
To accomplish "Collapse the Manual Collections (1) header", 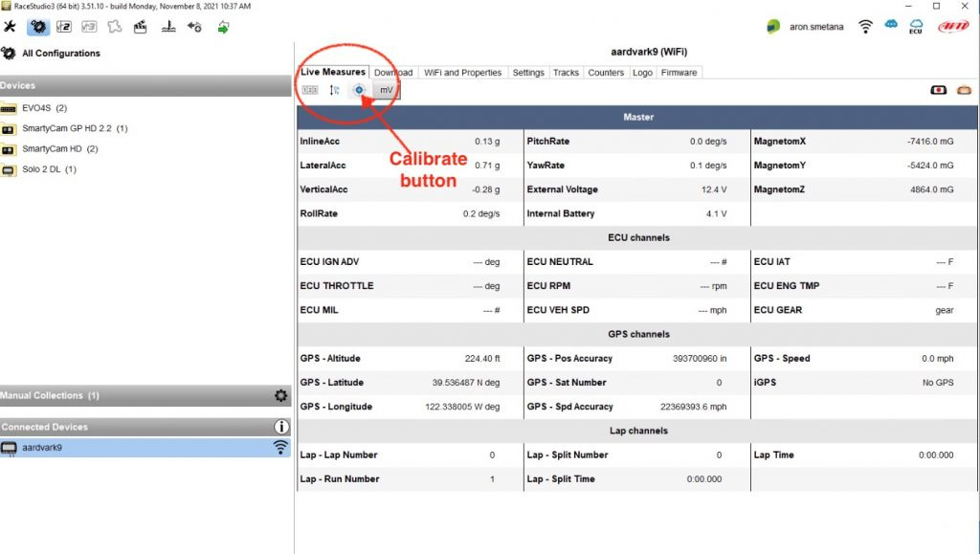I will coord(145,395).
